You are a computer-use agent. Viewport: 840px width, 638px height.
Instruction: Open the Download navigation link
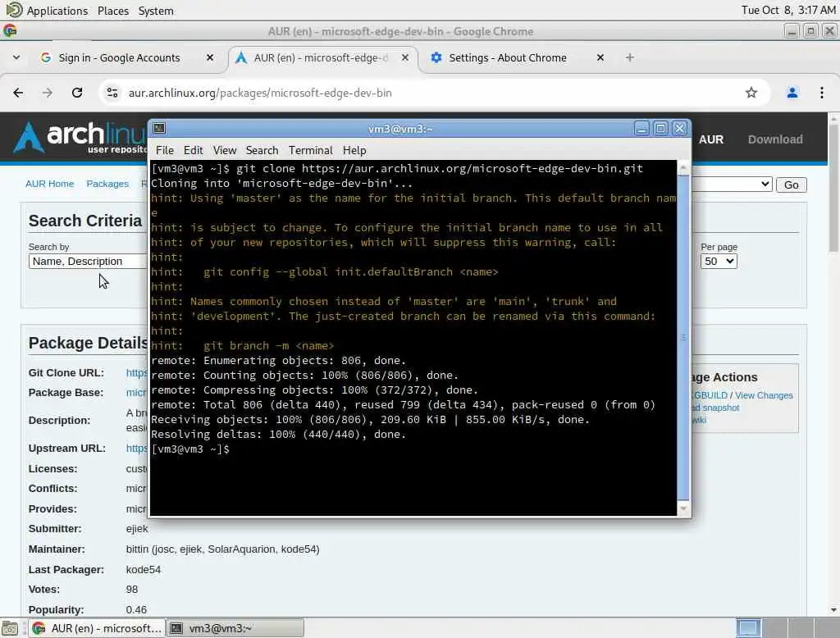coord(775,139)
